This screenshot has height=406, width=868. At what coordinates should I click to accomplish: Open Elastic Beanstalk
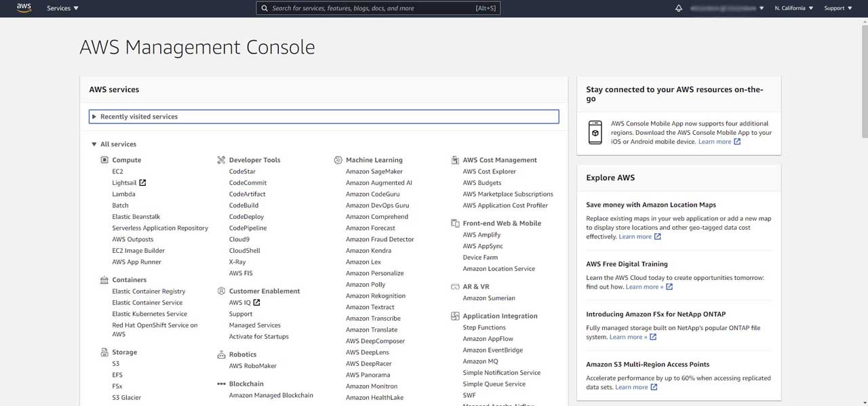click(x=136, y=217)
